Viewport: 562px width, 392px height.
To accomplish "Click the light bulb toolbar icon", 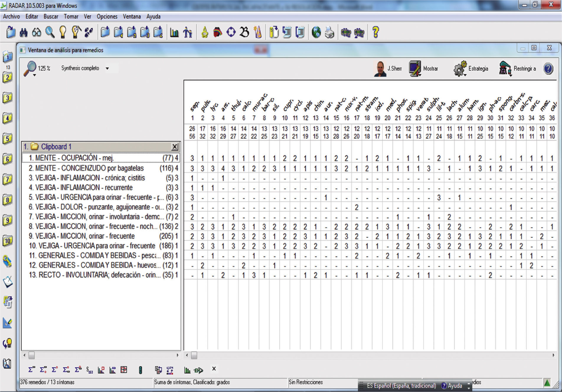I will [x=63, y=32].
